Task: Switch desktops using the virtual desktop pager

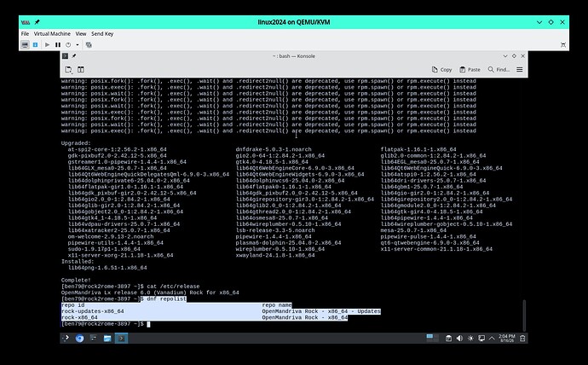Action: point(433,338)
